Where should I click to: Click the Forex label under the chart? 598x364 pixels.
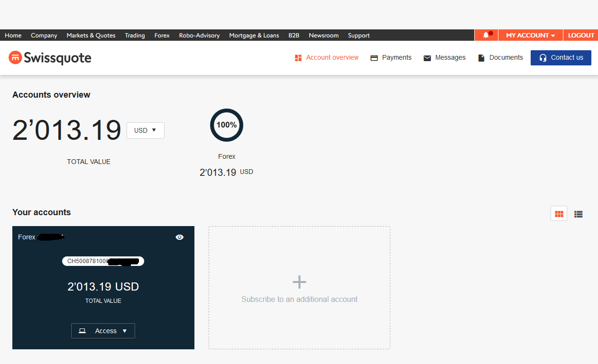(227, 156)
